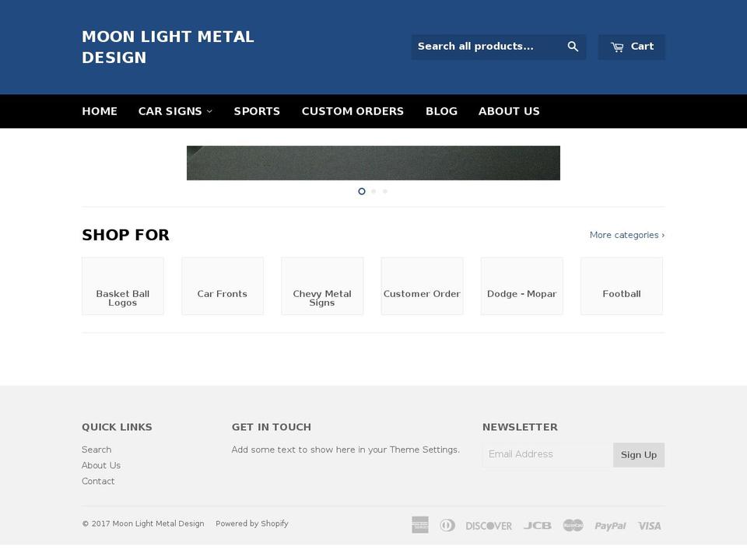Open Football category
The image size is (747, 560).
coord(621,286)
